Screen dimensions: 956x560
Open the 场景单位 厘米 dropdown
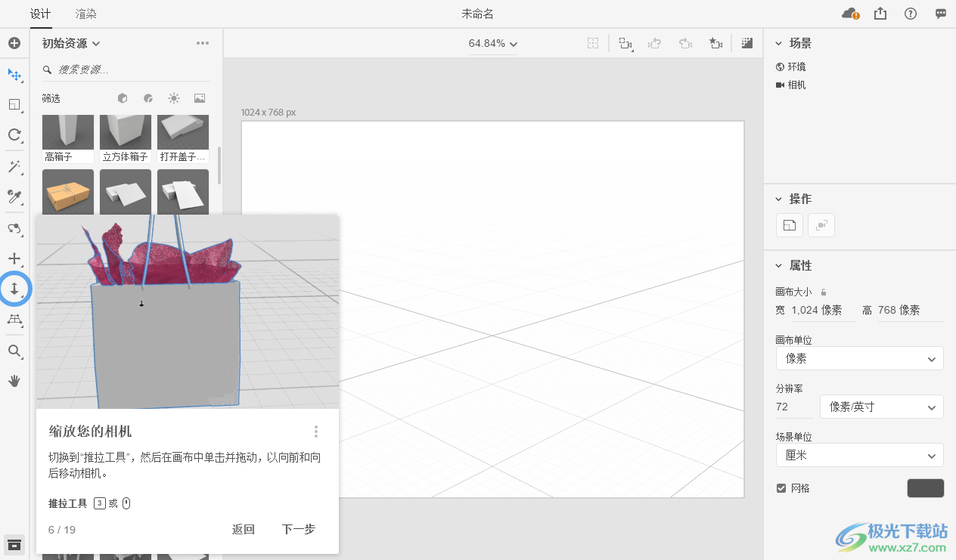[860, 456]
